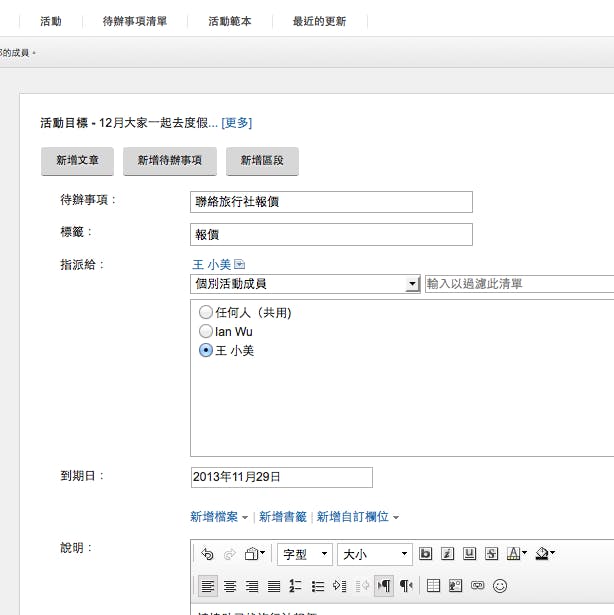The width and height of the screenshot is (614, 615).
Task: Click the 新增待辦事項 button
Action: [169, 160]
